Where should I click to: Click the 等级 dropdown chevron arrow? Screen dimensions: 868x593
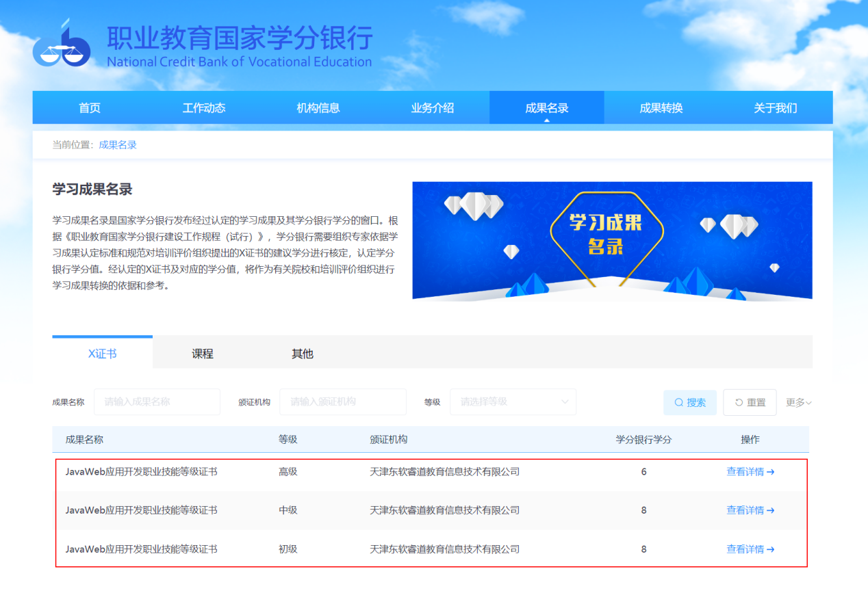[x=565, y=402]
